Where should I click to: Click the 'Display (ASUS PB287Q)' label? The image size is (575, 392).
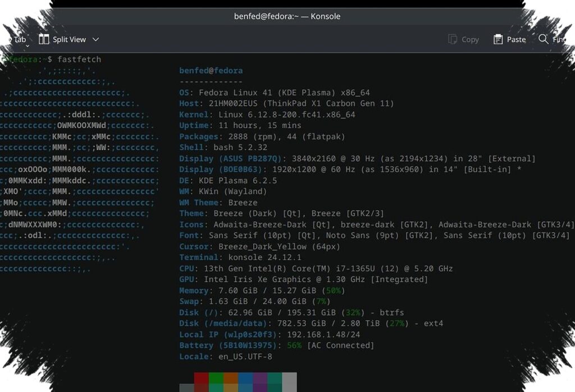click(230, 158)
